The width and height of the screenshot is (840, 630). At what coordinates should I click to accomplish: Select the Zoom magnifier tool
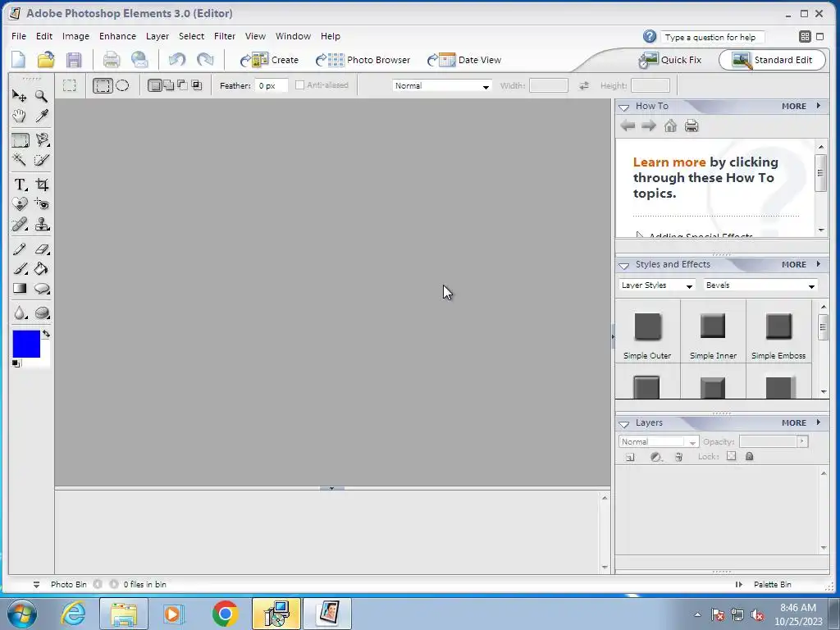coord(41,97)
